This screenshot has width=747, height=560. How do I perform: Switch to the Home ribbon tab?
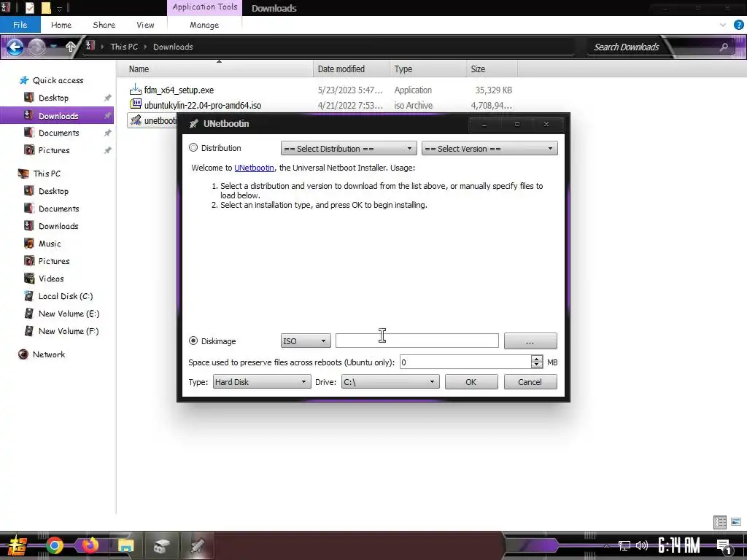tap(61, 25)
